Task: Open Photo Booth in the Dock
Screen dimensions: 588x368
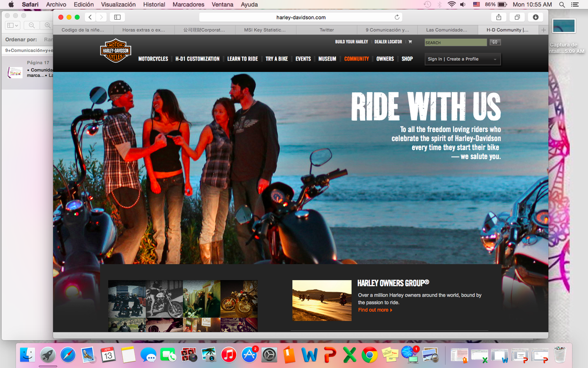Action: (x=189, y=354)
